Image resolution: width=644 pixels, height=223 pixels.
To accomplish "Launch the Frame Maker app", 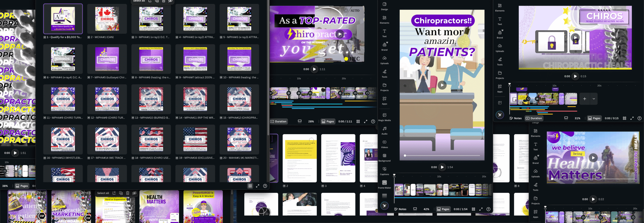I will click(x=384, y=184).
